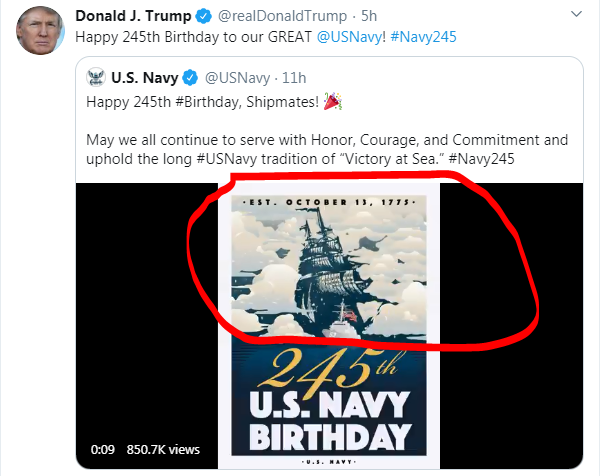Click the 850.7K views counter
The height and width of the screenshot is (476, 601).
[x=164, y=449]
